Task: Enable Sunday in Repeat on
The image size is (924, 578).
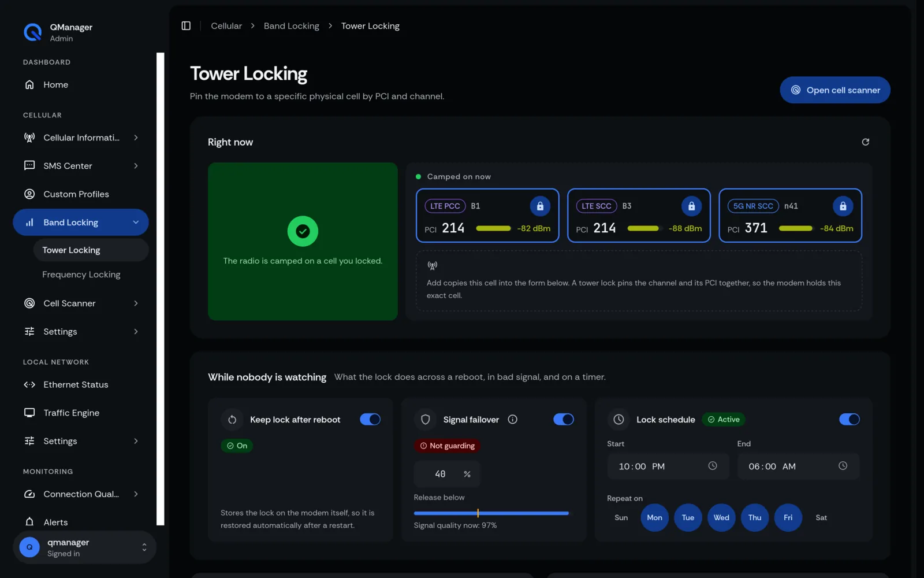Action: point(621,517)
